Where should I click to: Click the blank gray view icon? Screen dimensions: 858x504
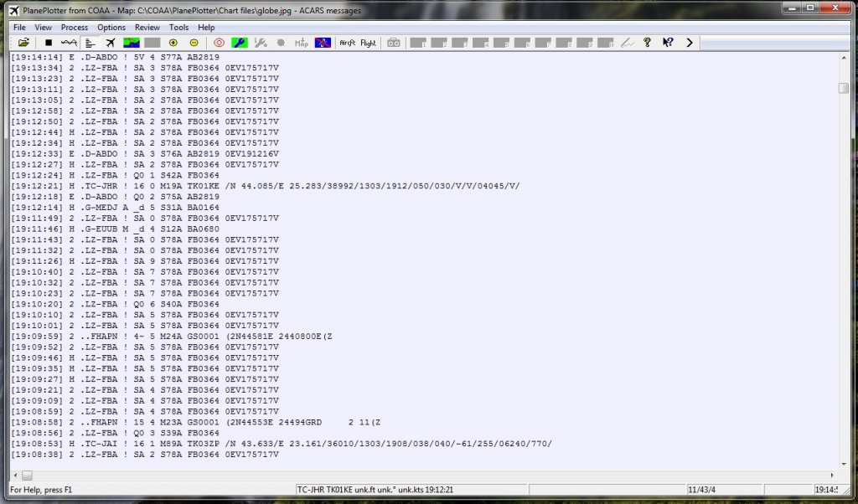point(152,43)
